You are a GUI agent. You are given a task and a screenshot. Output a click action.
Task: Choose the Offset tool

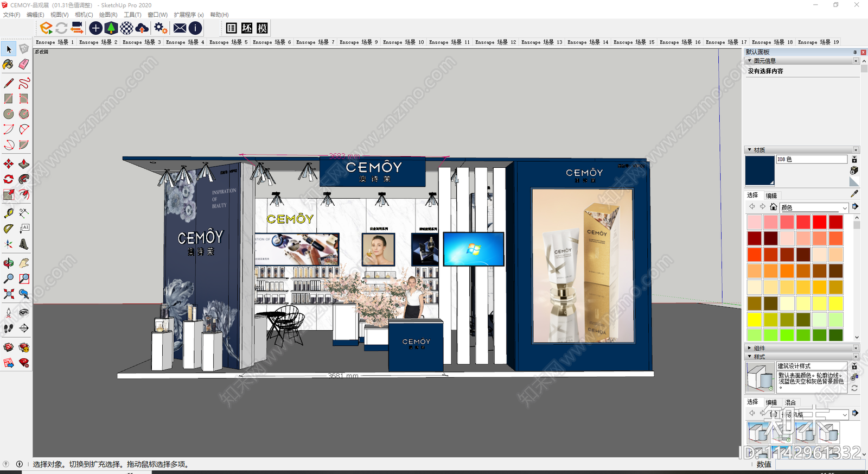click(24, 194)
